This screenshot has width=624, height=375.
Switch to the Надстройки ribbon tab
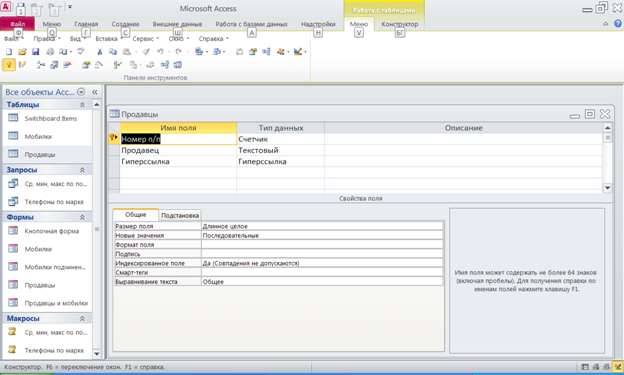(318, 24)
